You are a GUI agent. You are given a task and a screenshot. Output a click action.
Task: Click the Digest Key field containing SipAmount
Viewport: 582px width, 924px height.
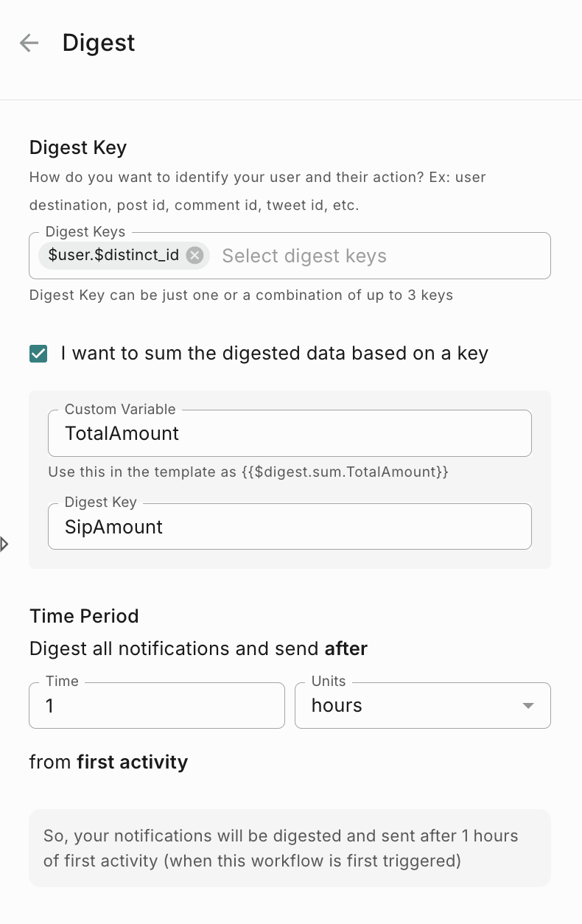pyautogui.click(x=289, y=527)
